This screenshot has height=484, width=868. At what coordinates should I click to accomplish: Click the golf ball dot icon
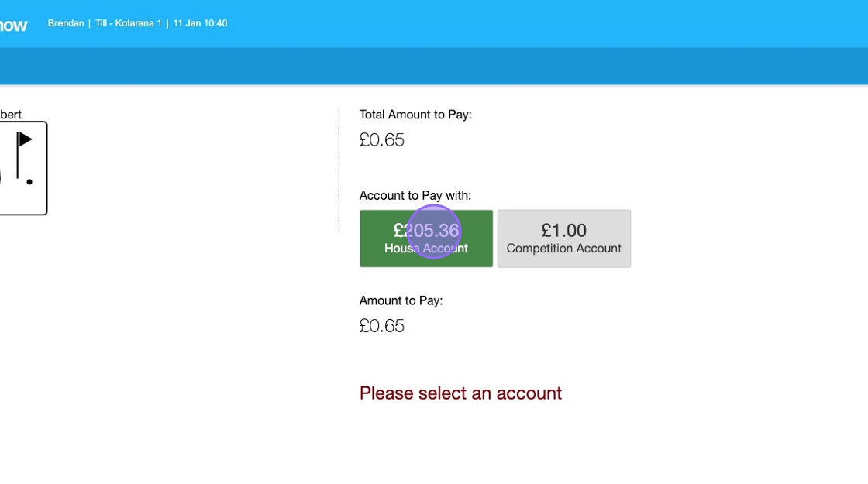(x=29, y=182)
